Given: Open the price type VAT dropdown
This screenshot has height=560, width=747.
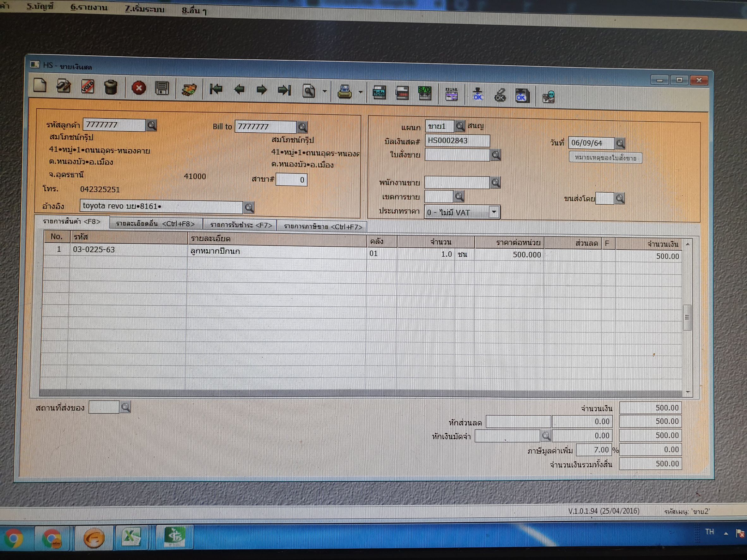Looking at the screenshot, I should coord(494,212).
